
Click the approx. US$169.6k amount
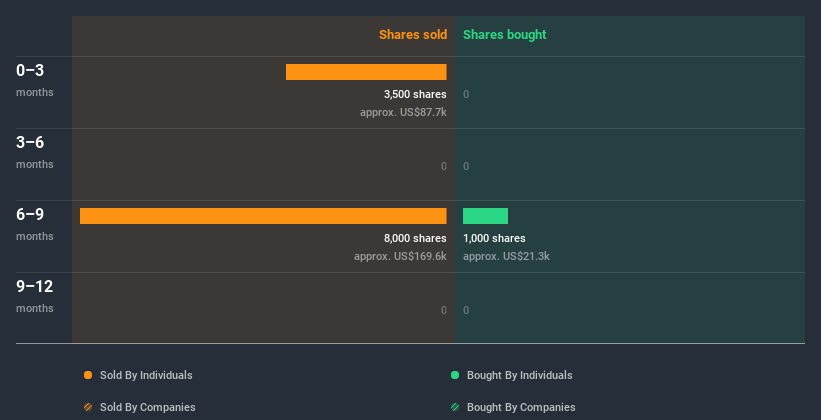pos(400,256)
